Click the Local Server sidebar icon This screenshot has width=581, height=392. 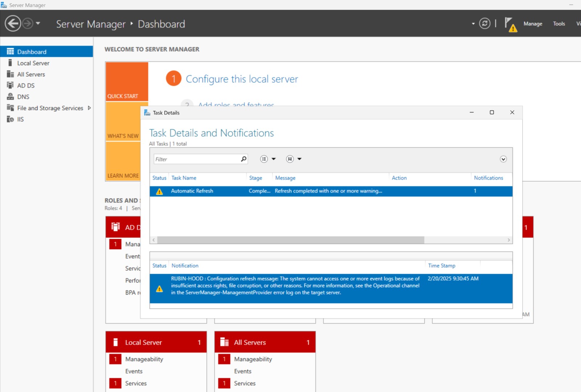click(x=10, y=63)
